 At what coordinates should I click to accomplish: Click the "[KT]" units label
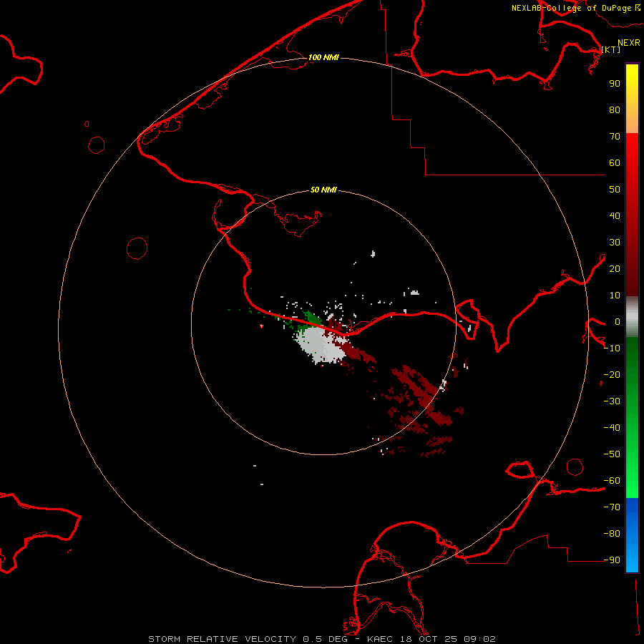click(x=611, y=49)
